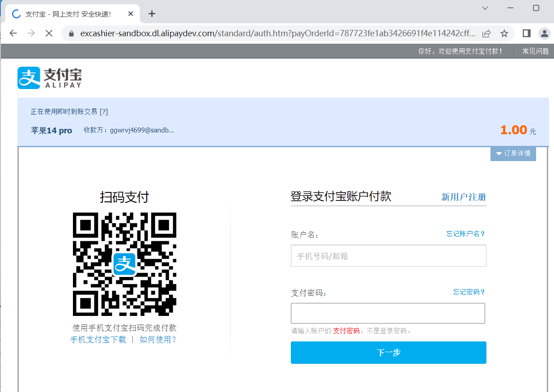Open the 手机支付宝下载 link
This screenshot has width=554, height=392.
tap(98, 339)
